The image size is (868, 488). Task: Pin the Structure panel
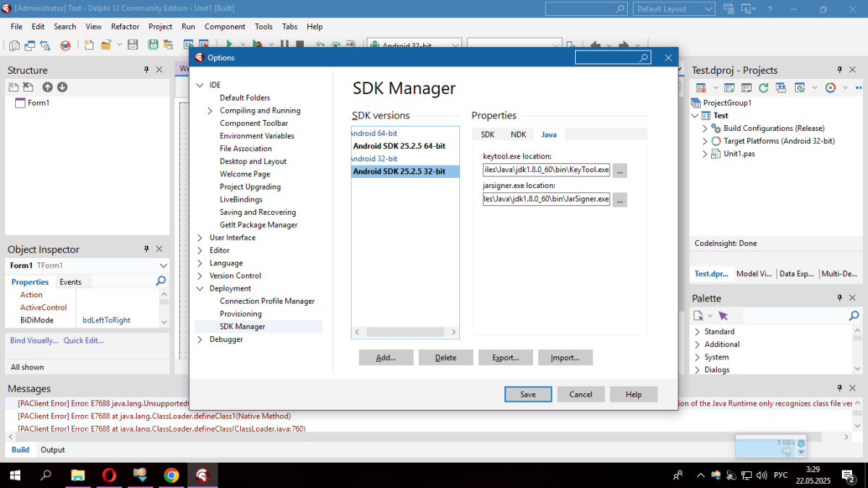[146, 70]
